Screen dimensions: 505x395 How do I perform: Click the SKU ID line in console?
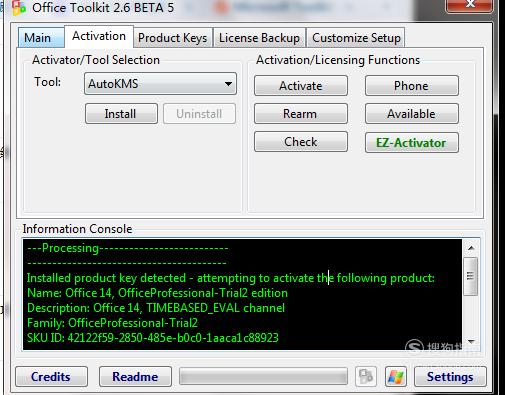coord(153,338)
